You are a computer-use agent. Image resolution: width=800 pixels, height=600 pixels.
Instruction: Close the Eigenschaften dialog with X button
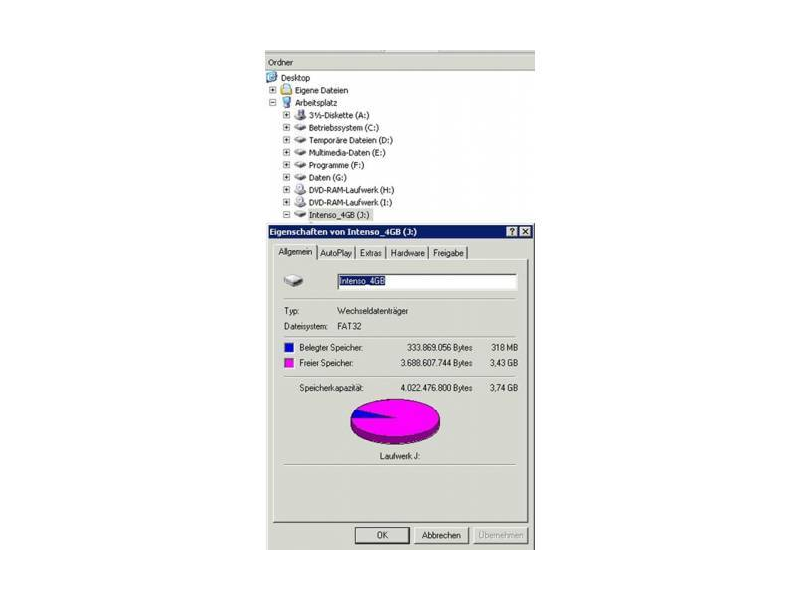tap(525, 232)
